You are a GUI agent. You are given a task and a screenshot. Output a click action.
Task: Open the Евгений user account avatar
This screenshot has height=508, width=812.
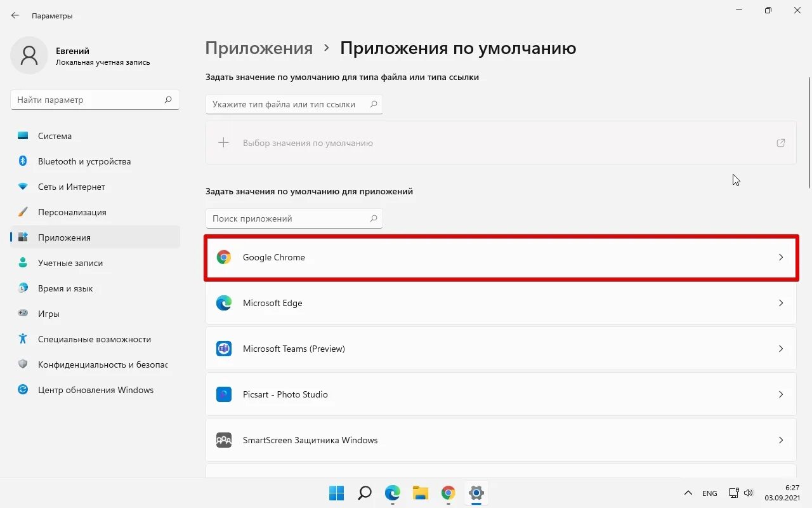coord(29,55)
